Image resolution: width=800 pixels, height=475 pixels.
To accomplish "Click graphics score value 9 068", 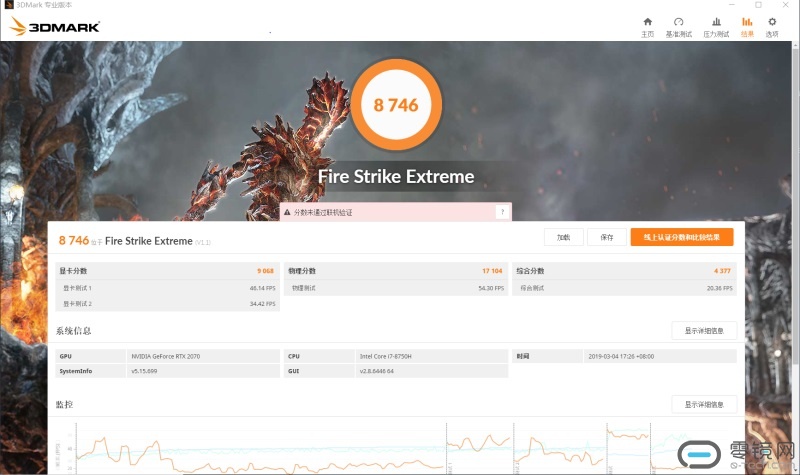I will (265, 271).
